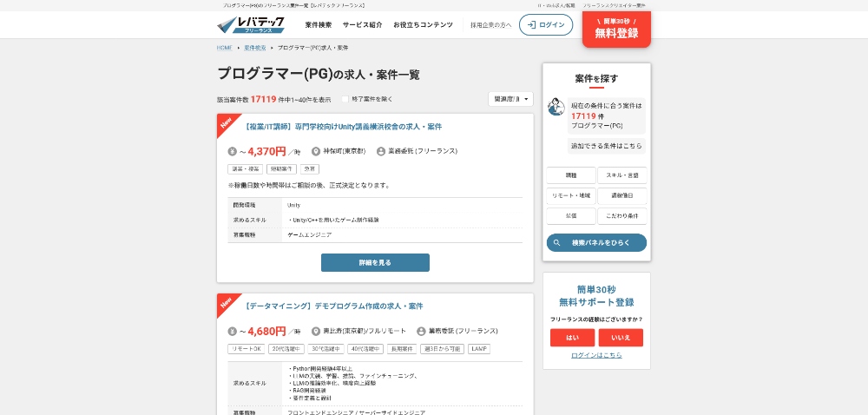Open the 採用企業の方へ link

tap(491, 25)
